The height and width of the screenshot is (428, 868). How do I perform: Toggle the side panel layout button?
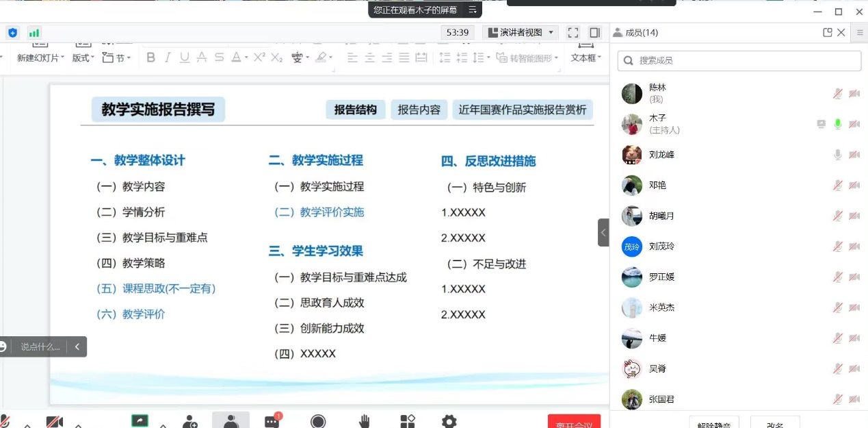594,32
